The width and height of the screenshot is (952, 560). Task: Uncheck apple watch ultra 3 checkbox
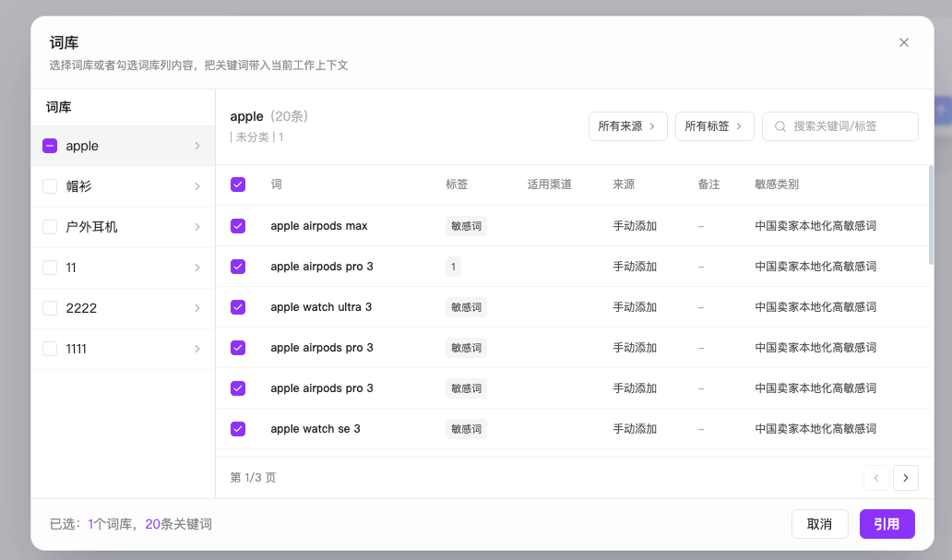(x=238, y=307)
